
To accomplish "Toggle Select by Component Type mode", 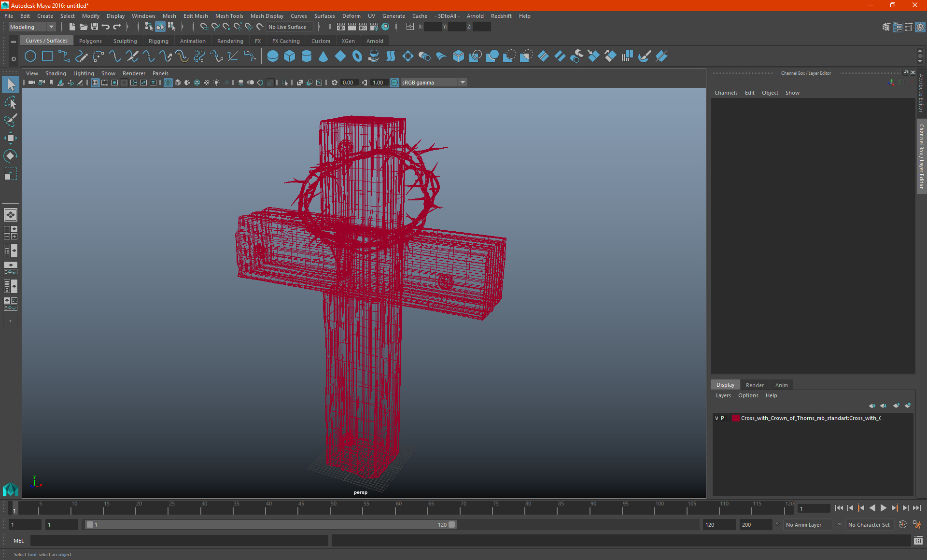I will pos(171,27).
